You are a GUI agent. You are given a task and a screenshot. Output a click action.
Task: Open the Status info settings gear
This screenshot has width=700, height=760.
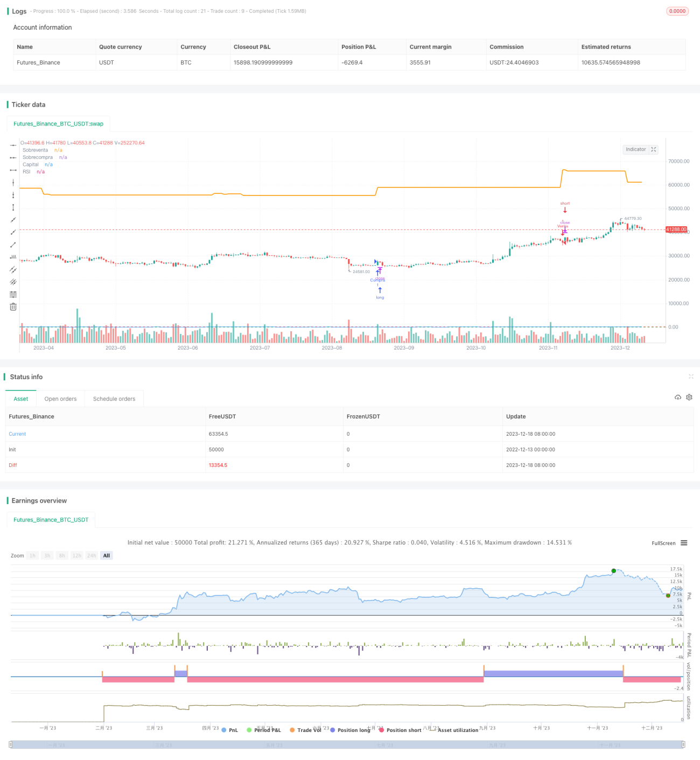point(689,397)
